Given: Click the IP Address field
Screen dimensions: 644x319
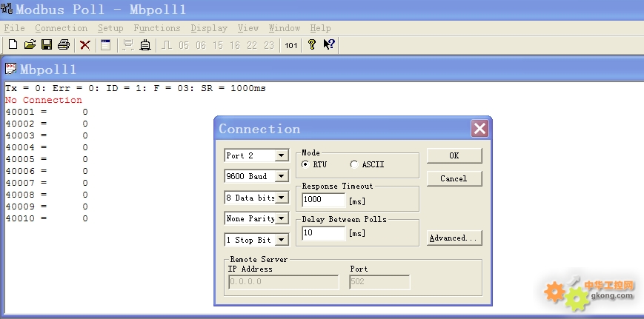Looking at the screenshot, I should [x=283, y=282].
